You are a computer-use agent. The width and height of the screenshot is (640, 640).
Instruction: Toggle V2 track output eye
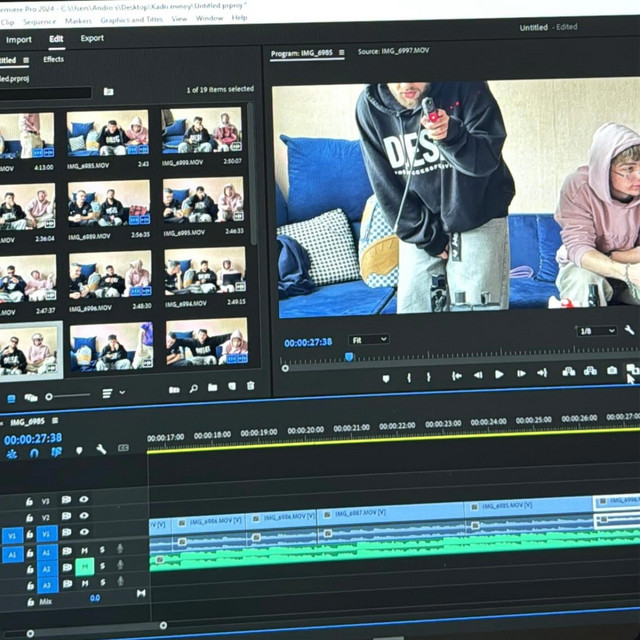[84, 516]
